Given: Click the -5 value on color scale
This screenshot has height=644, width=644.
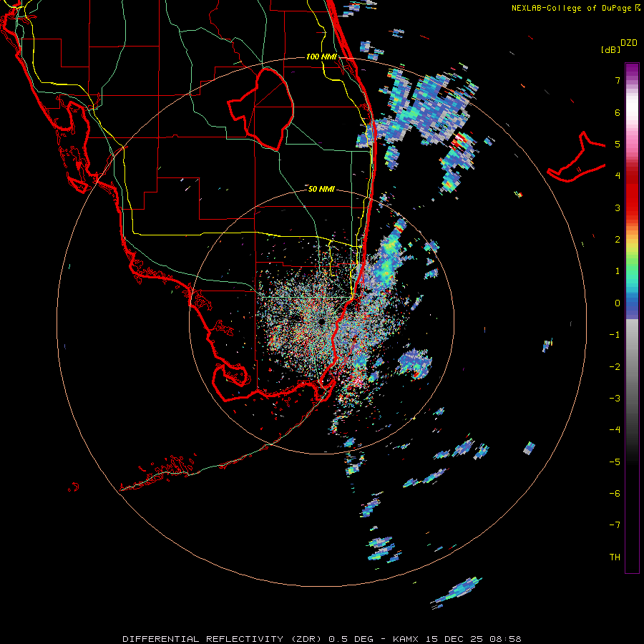Looking at the screenshot, I should pyautogui.click(x=615, y=462).
